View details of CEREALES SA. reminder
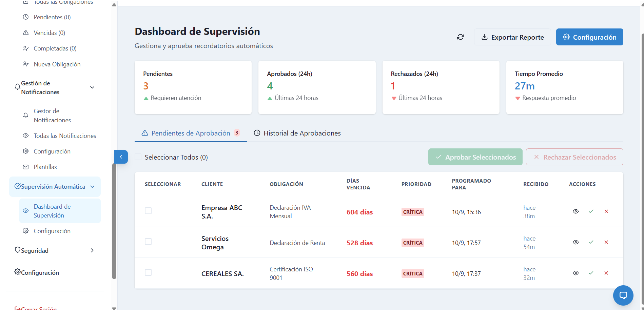 (x=575, y=273)
